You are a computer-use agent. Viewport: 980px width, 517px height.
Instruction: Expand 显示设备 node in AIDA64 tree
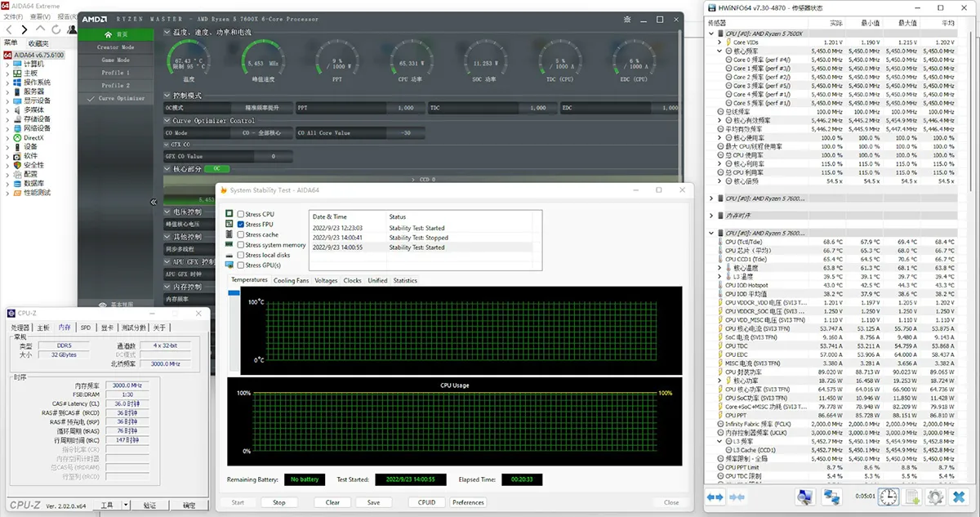(x=9, y=100)
